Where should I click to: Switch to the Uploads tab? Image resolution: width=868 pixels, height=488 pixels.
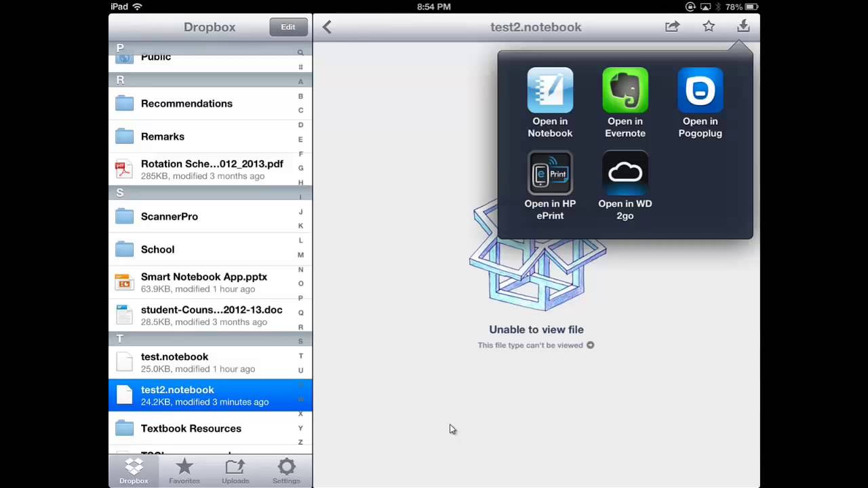click(235, 471)
